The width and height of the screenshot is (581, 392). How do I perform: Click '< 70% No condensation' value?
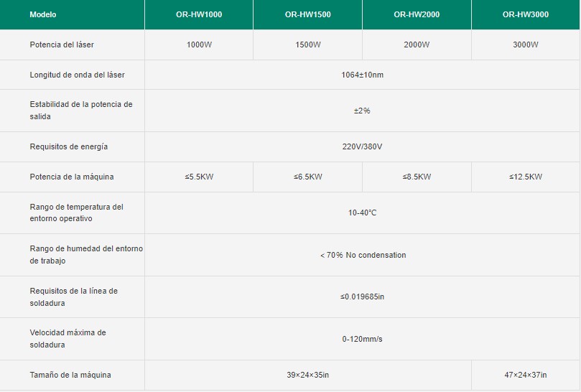(x=363, y=255)
